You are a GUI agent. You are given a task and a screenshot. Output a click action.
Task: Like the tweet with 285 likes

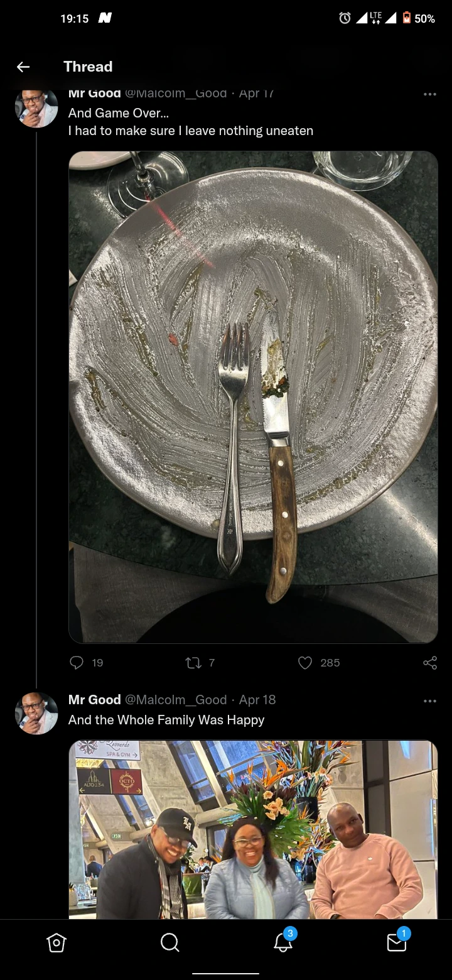[x=305, y=663]
